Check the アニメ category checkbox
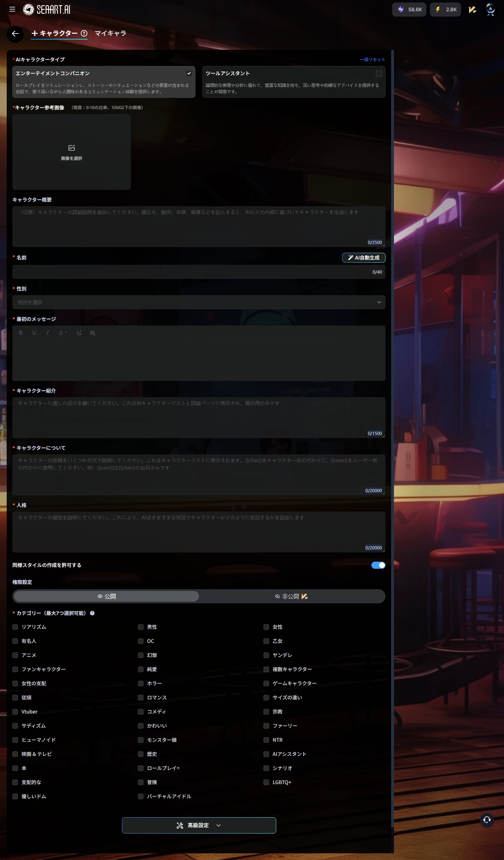The height and width of the screenshot is (860, 504). 15,655
